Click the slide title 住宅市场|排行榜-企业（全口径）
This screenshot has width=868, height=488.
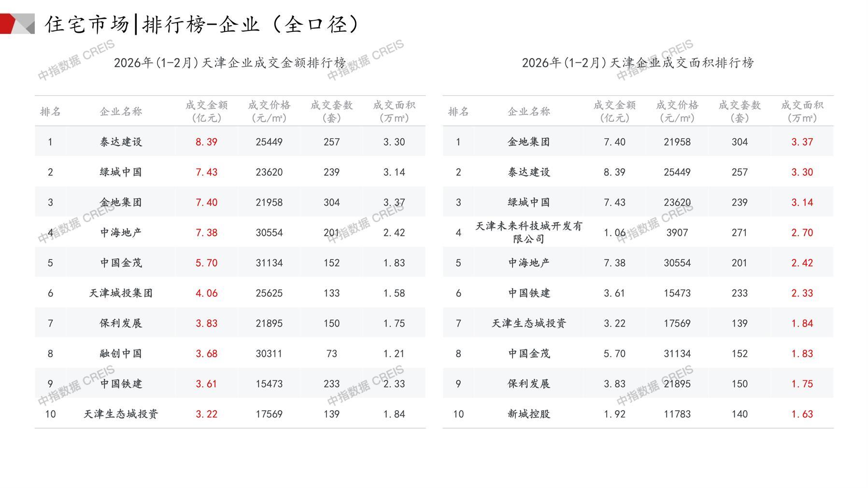[x=203, y=24]
